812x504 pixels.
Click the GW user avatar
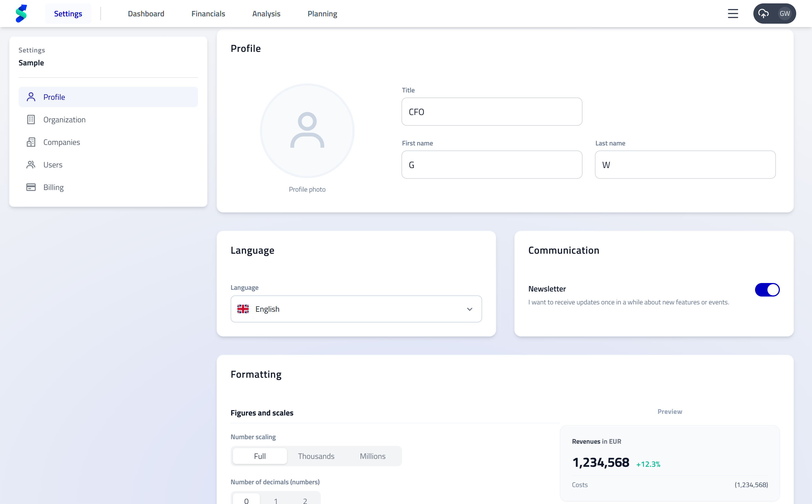(785, 13)
